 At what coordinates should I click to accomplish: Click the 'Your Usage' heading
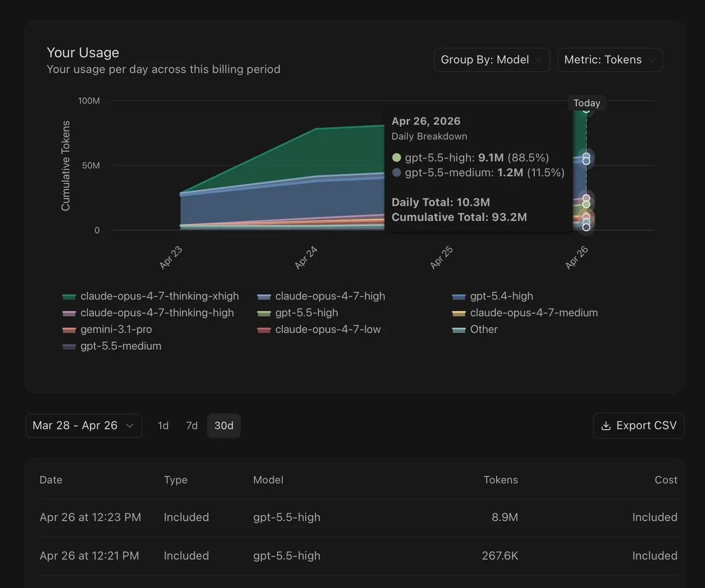click(83, 52)
